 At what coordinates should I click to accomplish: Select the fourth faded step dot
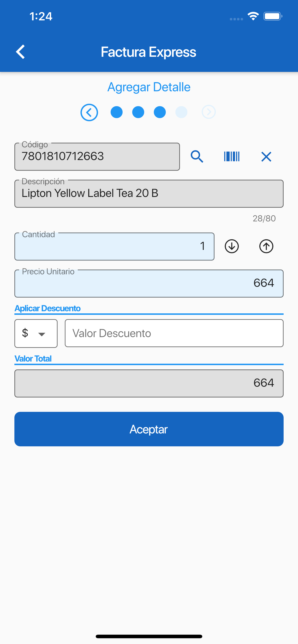click(181, 112)
